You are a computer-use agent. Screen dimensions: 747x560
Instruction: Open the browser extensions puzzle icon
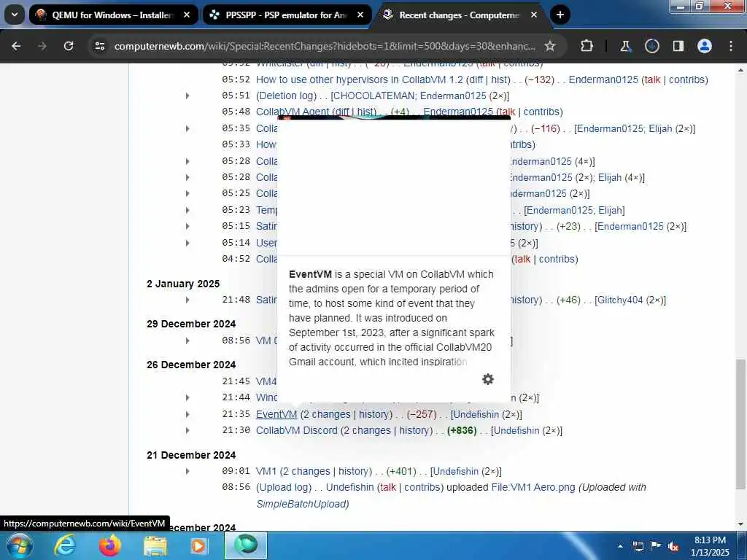[587, 46]
